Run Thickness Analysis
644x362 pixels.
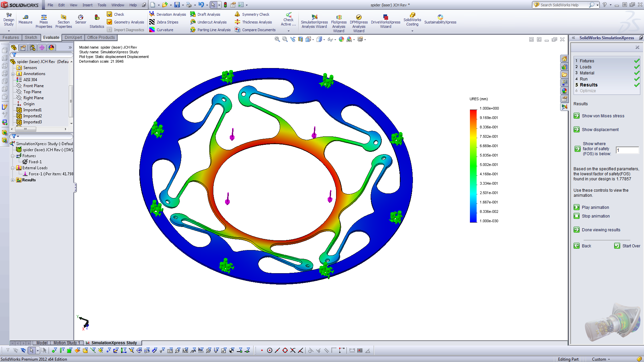click(x=253, y=22)
